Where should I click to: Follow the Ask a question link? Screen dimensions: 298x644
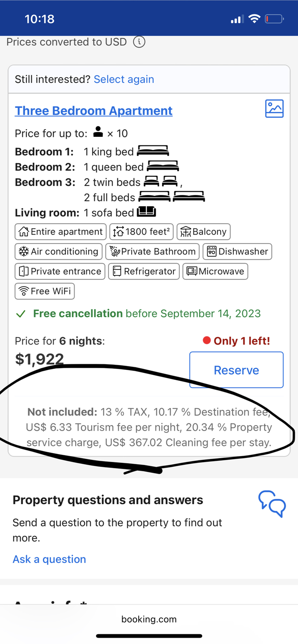coord(49,559)
